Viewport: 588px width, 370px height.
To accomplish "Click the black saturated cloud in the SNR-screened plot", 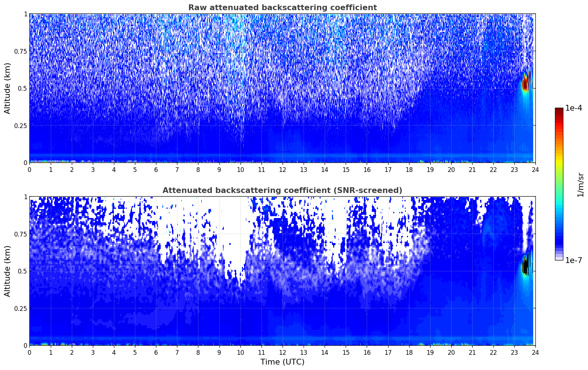I will [x=526, y=266].
